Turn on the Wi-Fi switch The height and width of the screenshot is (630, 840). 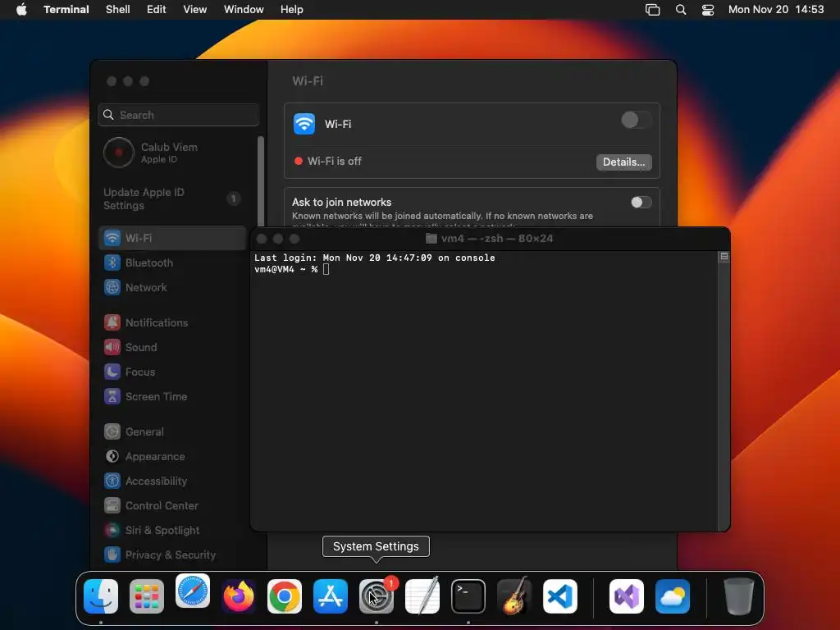tap(637, 120)
